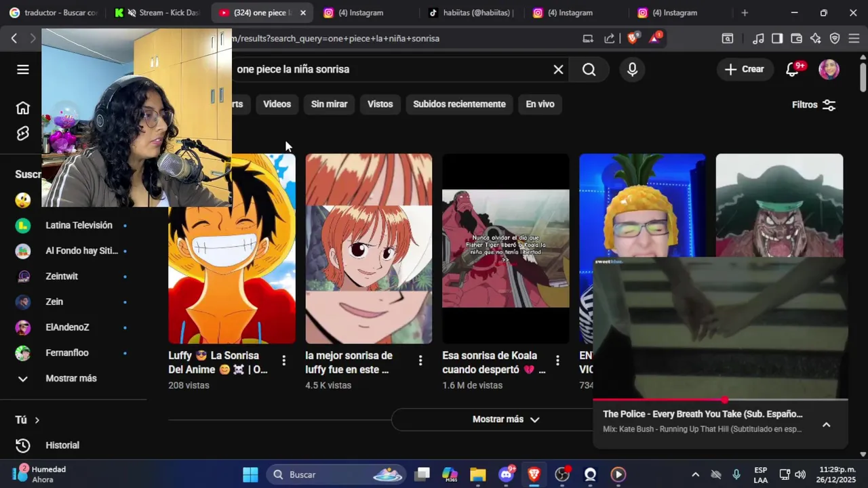The width and height of the screenshot is (868, 488).
Task: Switch to the Stream - Kick Dashboard tab
Action: pyautogui.click(x=157, y=13)
